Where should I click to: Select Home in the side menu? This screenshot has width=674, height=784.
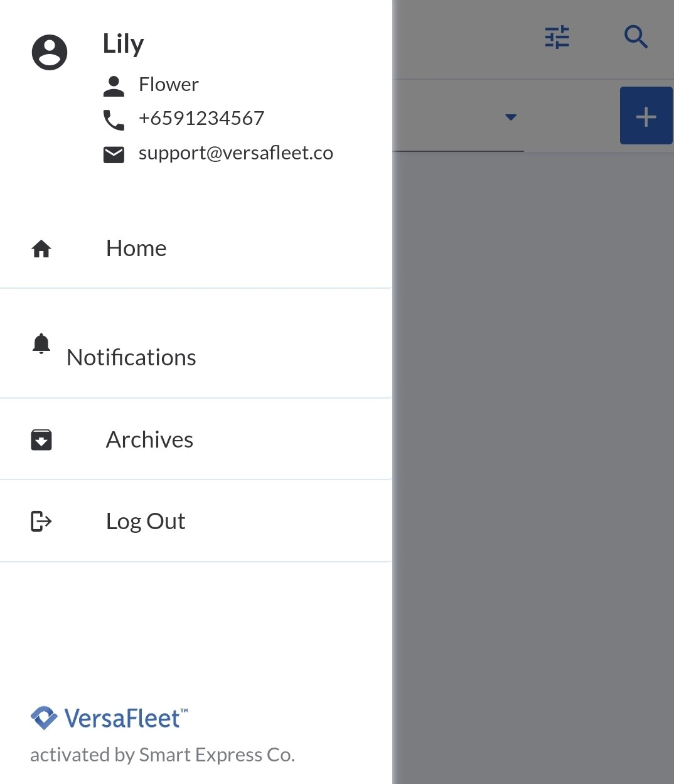point(136,249)
